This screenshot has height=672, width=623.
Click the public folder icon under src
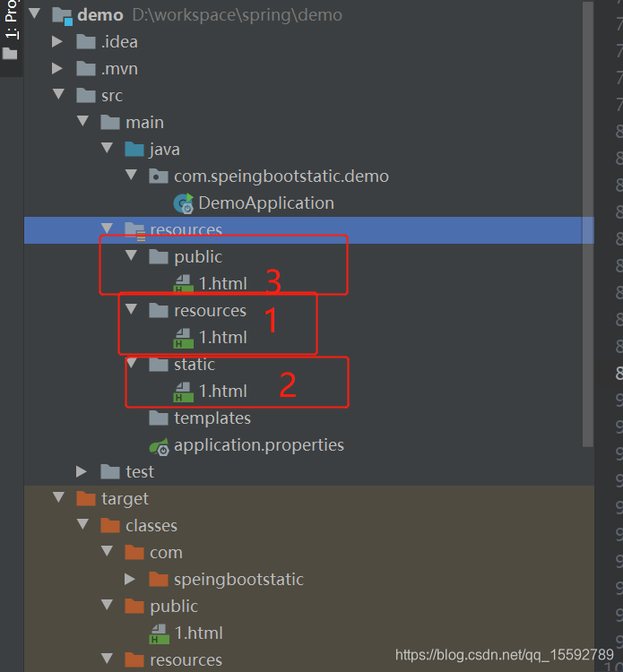(159, 257)
